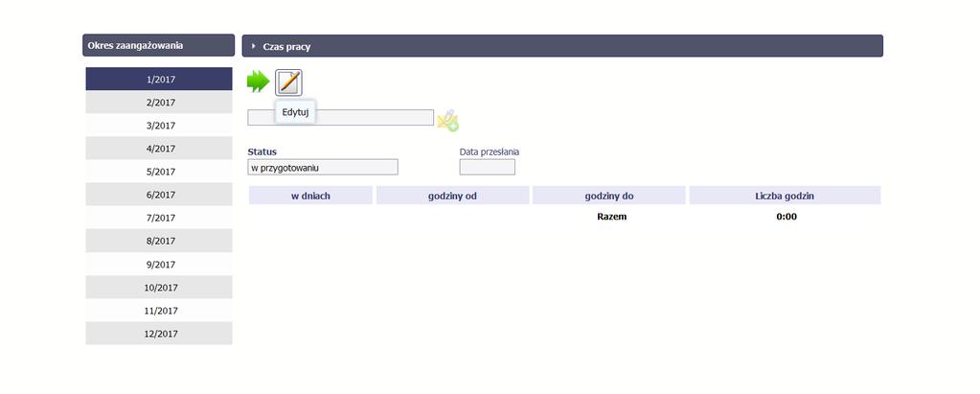Select the 12/2017 period

click(159, 334)
